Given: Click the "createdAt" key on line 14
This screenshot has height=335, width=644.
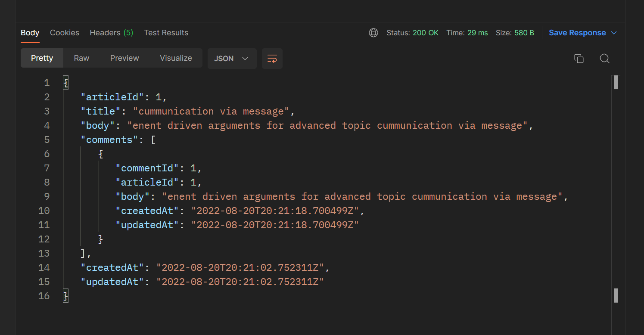Looking at the screenshot, I should click(x=112, y=267).
